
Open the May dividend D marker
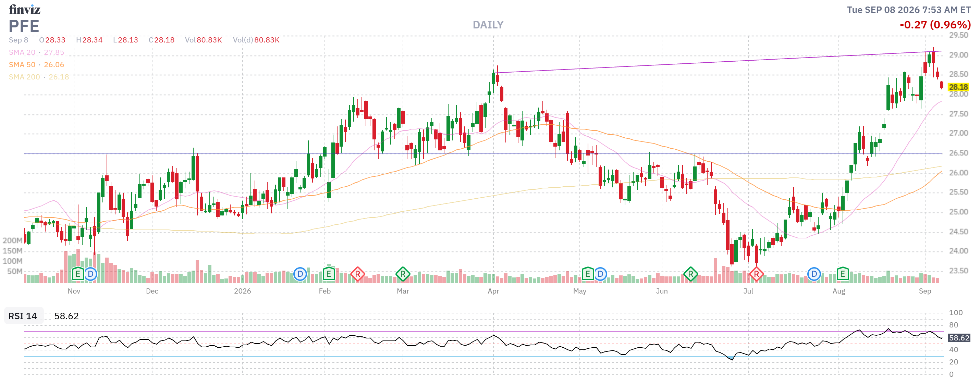click(x=600, y=274)
